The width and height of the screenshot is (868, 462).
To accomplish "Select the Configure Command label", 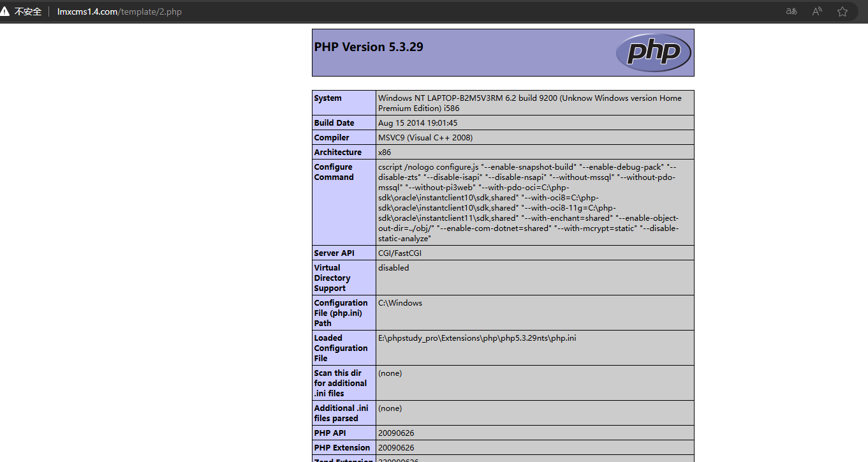I will pyautogui.click(x=334, y=172).
